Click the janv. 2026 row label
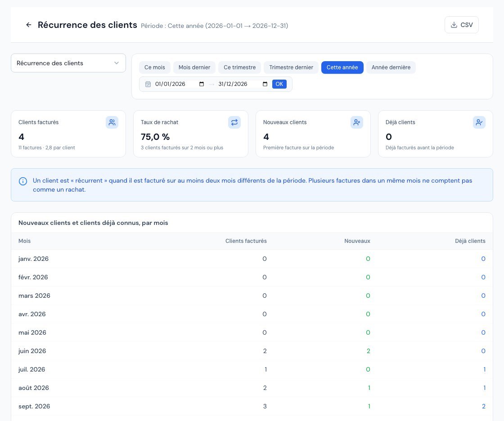 point(33,259)
